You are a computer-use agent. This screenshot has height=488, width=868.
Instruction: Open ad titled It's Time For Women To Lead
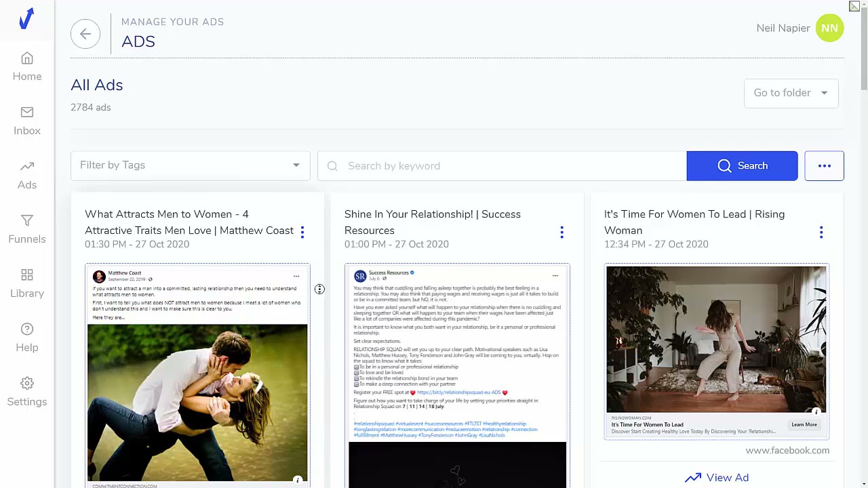tap(694, 222)
